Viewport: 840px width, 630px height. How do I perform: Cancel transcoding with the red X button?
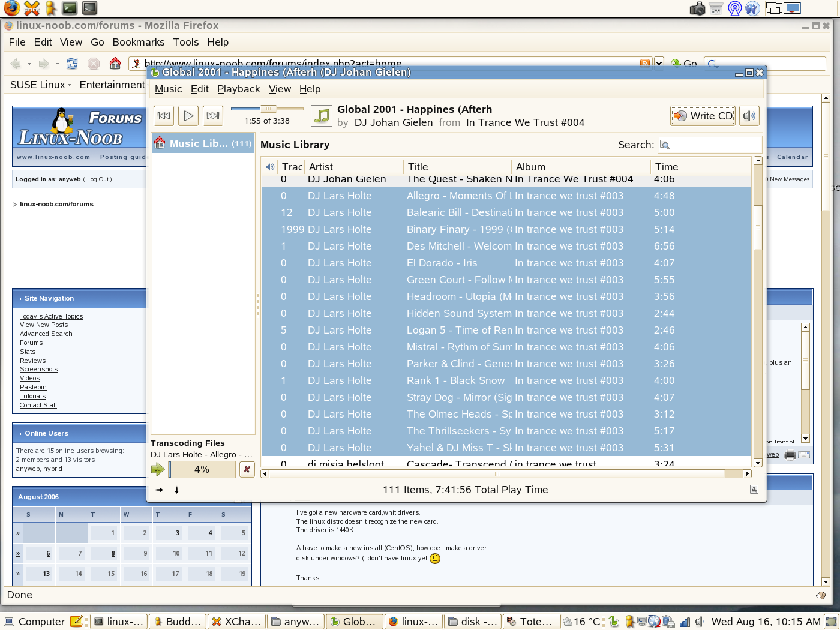[247, 469]
